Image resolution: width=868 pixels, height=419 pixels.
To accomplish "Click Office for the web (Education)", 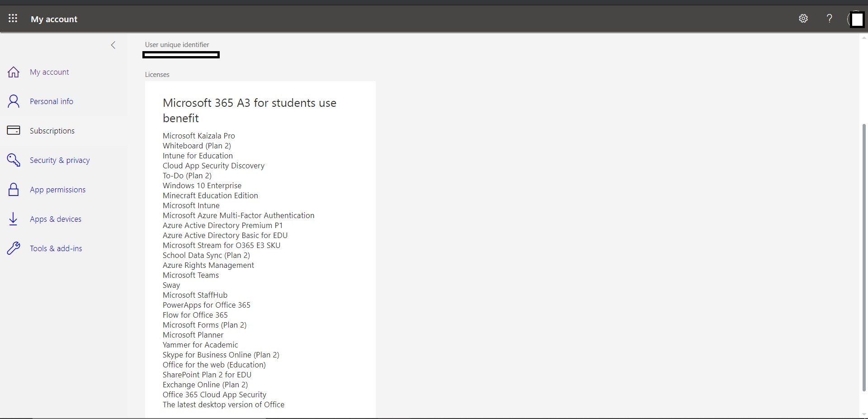I will (214, 365).
